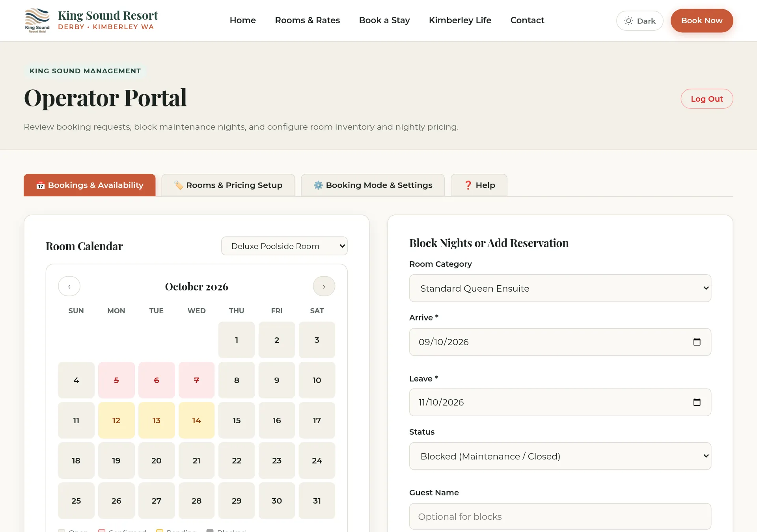
Task: Select confirmed date October 5
Action: click(x=116, y=380)
